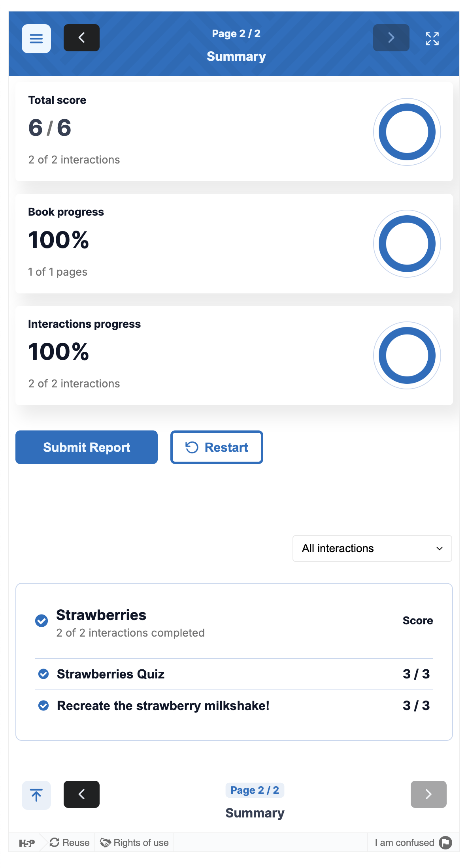Click the Restart button

(217, 447)
